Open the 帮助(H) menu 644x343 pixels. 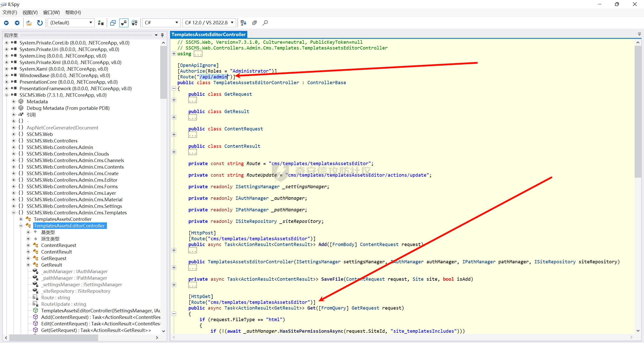tap(73, 12)
